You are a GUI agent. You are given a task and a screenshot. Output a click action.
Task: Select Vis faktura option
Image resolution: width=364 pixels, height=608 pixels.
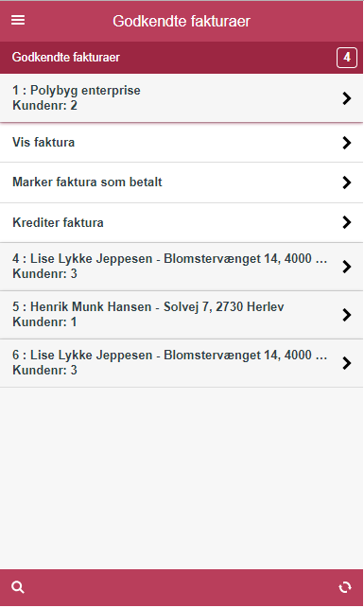[182, 142]
